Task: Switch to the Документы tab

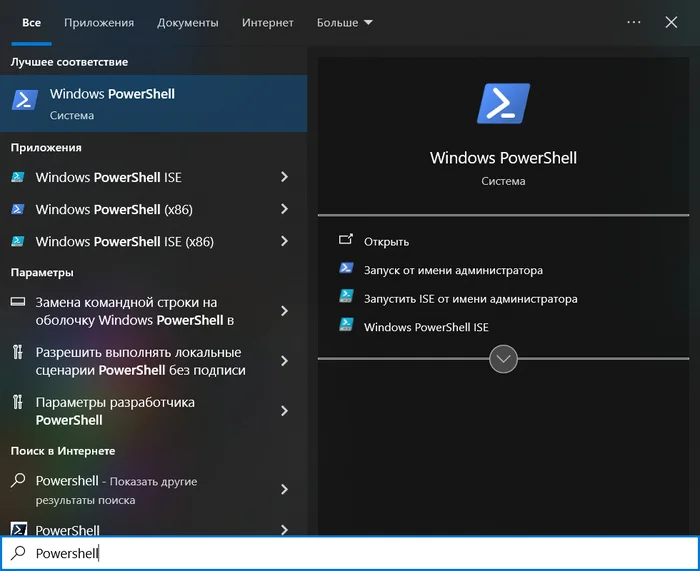Action: click(x=187, y=22)
